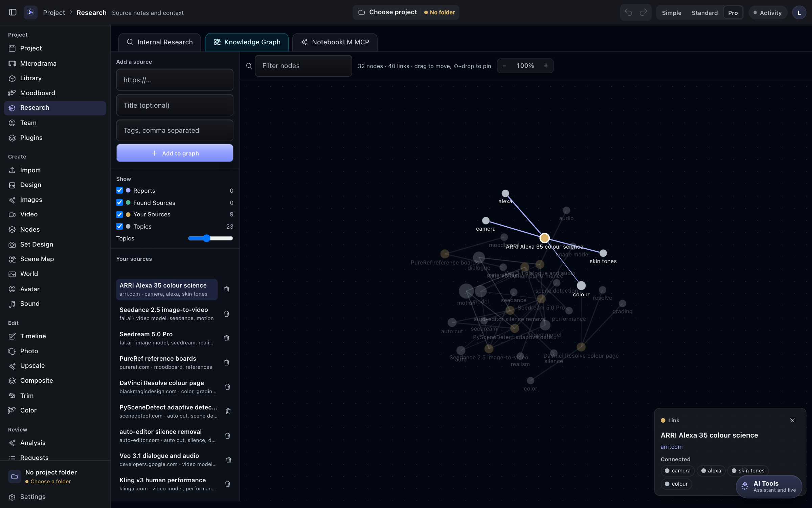Click the source URL input field
Image resolution: width=812 pixels, height=508 pixels.
click(175, 80)
